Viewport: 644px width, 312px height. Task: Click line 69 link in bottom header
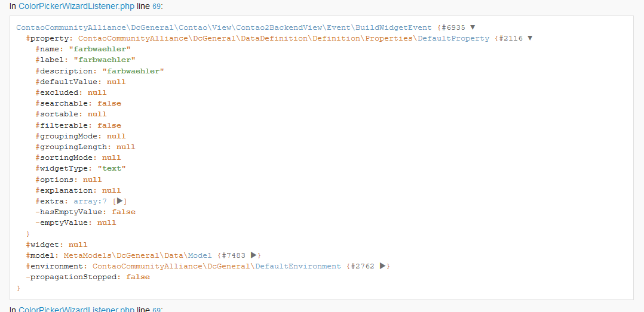point(157,310)
